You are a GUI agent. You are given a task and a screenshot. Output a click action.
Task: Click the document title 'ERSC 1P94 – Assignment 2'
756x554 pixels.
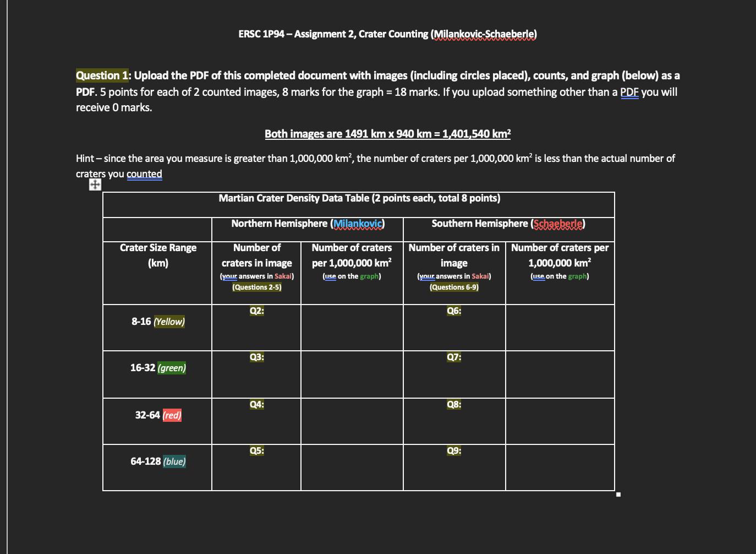pos(296,34)
